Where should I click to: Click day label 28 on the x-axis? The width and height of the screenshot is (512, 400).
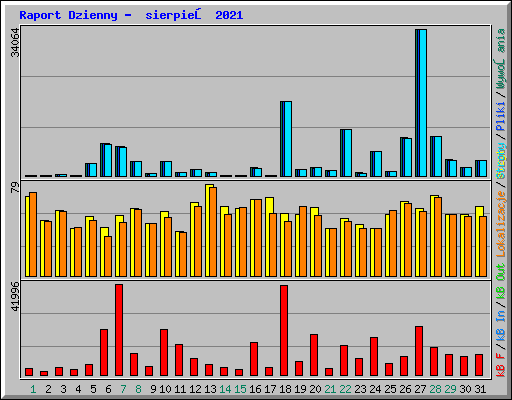pyautogui.click(x=435, y=389)
